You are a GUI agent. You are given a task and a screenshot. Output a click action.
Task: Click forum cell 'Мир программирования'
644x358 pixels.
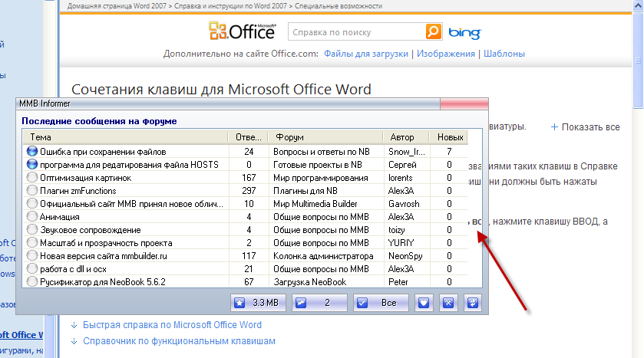[x=321, y=178]
